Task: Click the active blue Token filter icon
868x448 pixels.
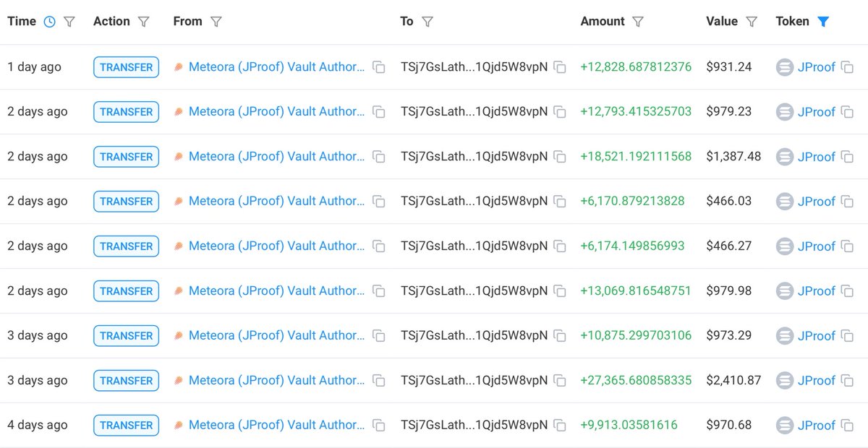Action: pos(823,22)
